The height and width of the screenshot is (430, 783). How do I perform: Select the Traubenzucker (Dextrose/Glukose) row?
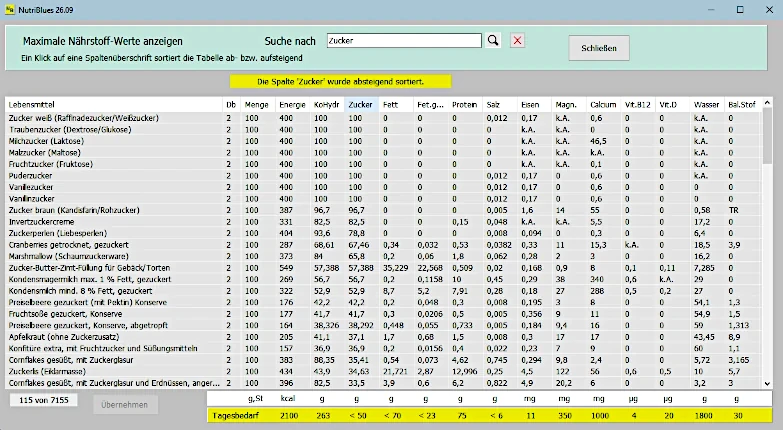[x=112, y=129]
